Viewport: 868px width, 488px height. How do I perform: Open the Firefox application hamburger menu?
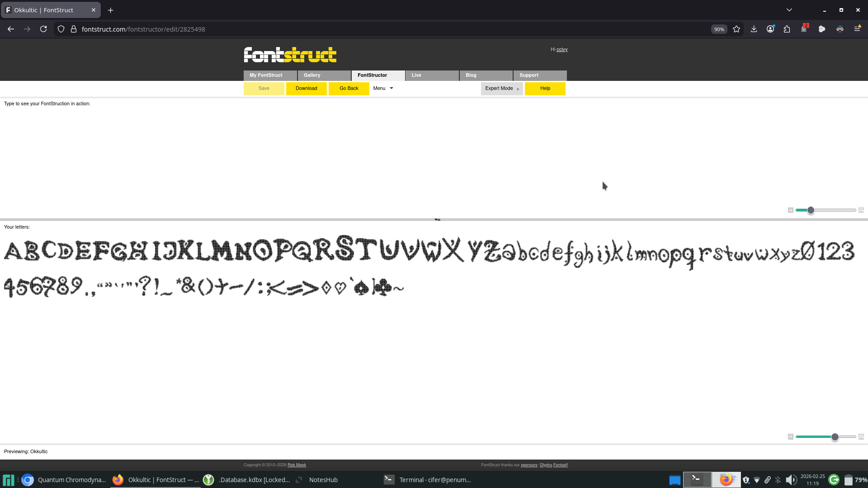click(857, 29)
